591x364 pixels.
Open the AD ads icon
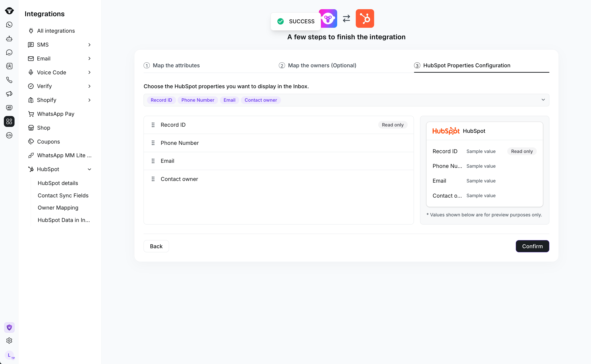[x=9, y=108]
